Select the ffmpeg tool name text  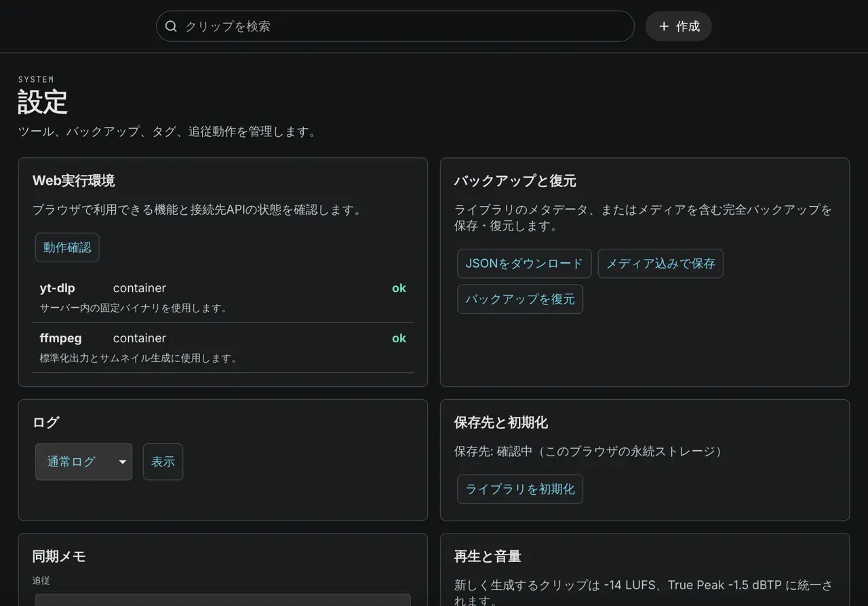[x=60, y=338]
